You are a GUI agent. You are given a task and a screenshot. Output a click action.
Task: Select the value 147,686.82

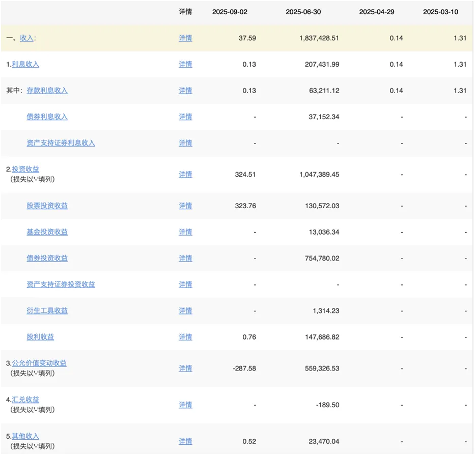coord(322,337)
